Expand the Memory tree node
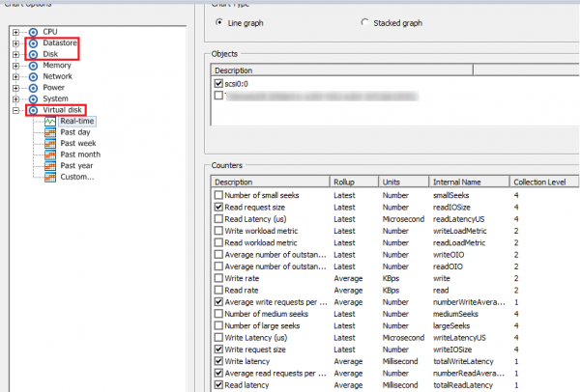580x392 pixels. pyautogui.click(x=15, y=66)
